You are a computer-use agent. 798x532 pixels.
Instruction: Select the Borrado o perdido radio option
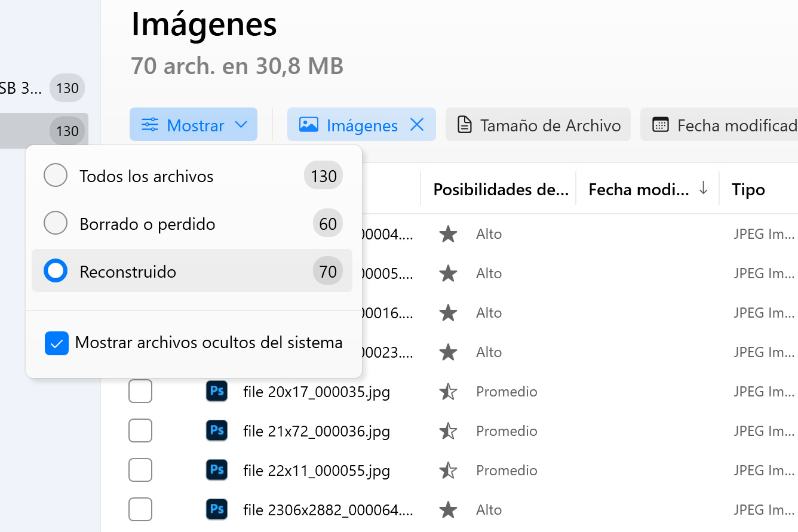click(x=56, y=224)
